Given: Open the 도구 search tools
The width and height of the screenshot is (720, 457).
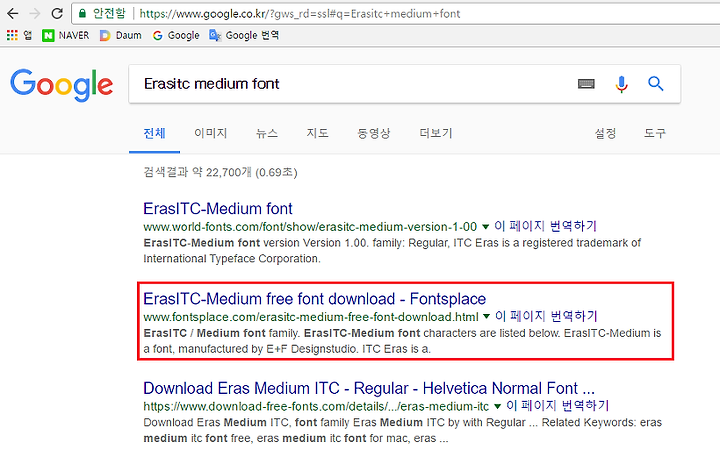Looking at the screenshot, I should (654, 133).
